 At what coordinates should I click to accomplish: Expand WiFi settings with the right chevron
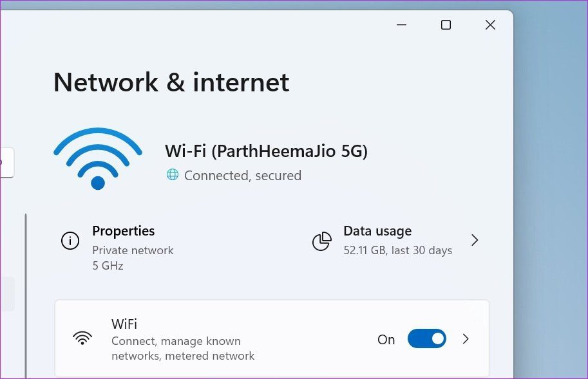(x=466, y=339)
